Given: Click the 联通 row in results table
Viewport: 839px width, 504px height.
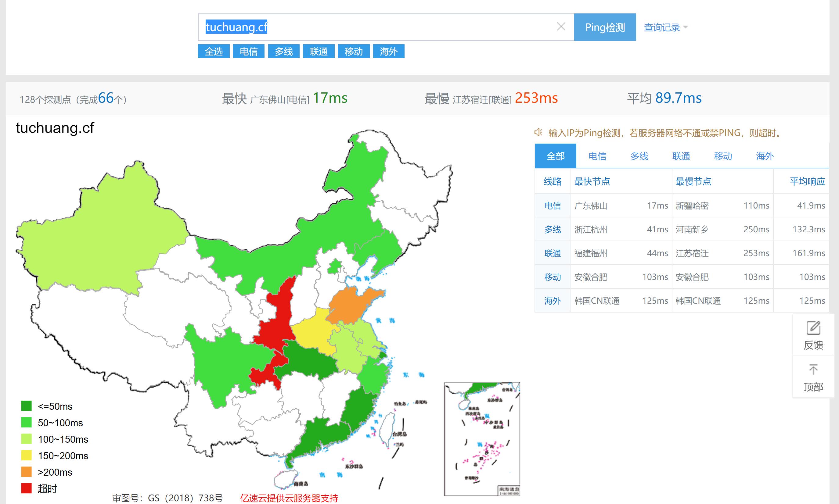Looking at the screenshot, I should 552,253.
